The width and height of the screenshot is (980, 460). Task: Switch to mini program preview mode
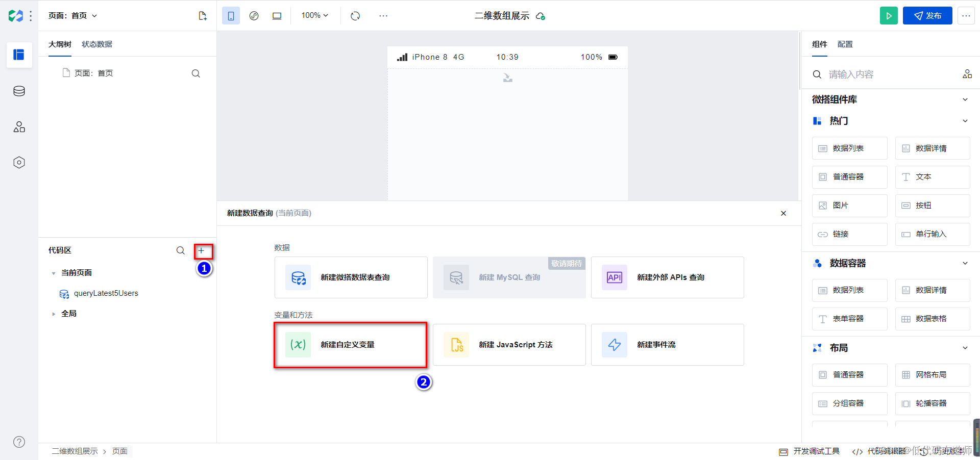pos(254,16)
